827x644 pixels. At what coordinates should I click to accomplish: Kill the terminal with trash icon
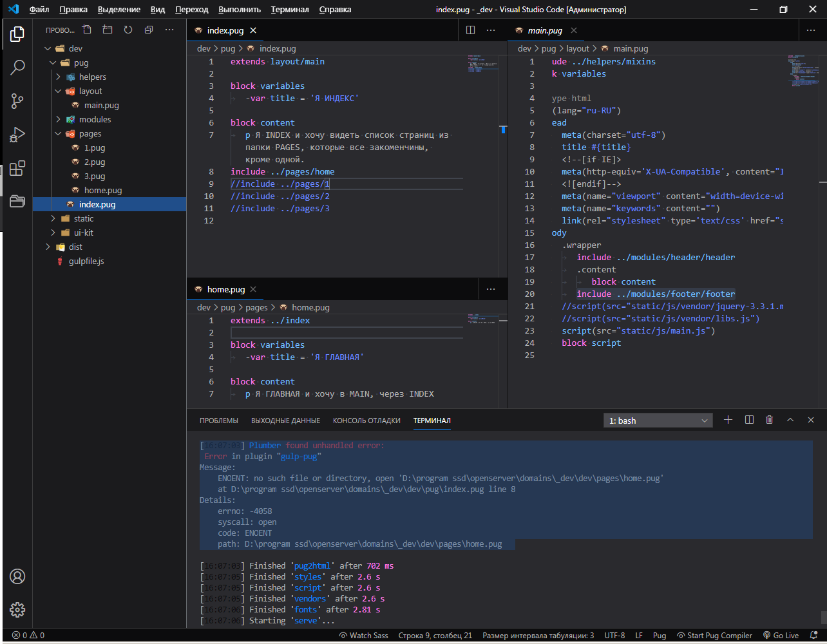pyautogui.click(x=769, y=420)
